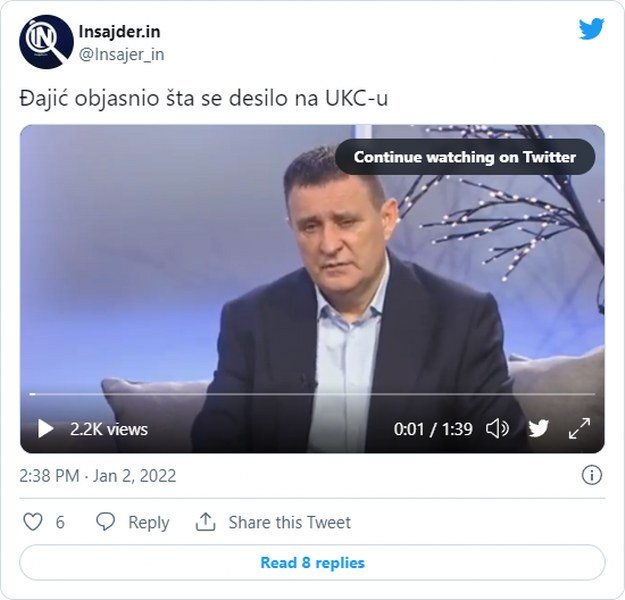Click the 'Read 8 replies' button
Viewport: 625px width, 600px height.
click(312, 563)
